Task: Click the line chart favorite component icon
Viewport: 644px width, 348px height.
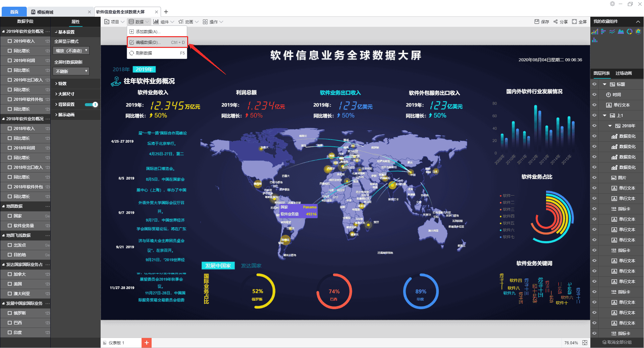Action: pos(612,31)
